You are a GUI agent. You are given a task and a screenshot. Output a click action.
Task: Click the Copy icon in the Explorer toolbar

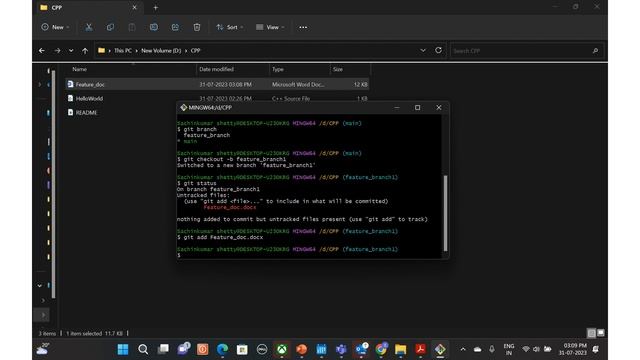(110, 27)
